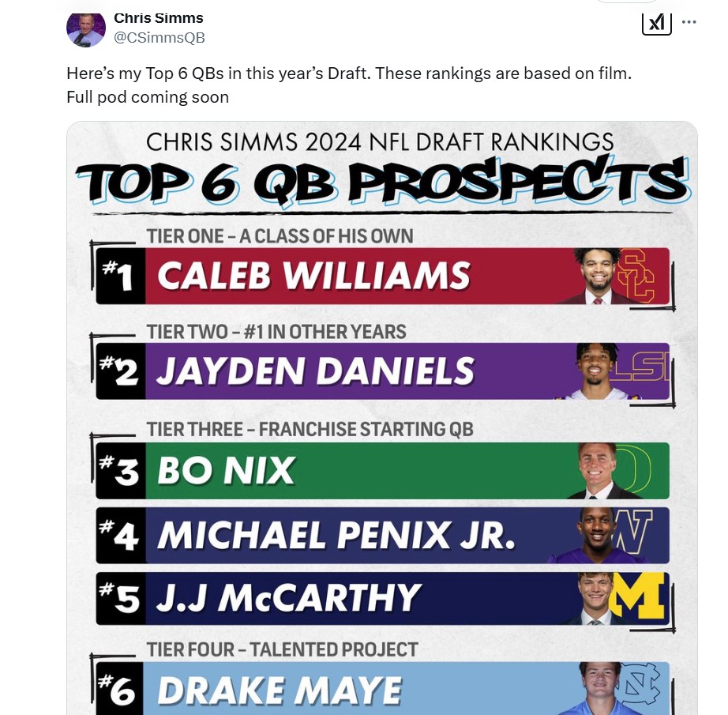Open the three-dot more options menu
Screen dimensions: 728x715
[689, 22]
